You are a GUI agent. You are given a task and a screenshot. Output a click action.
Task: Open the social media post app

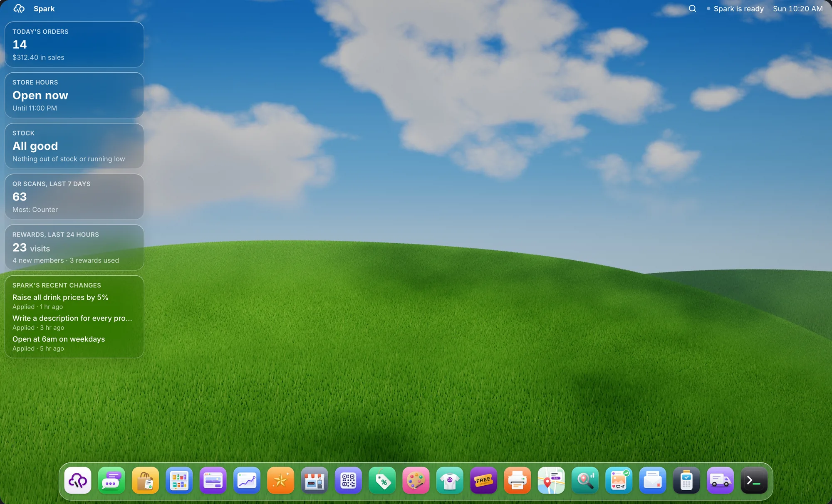[619, 480]
